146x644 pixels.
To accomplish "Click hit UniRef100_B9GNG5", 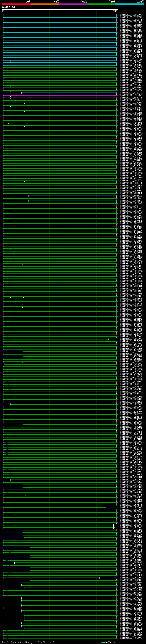I will (131, 296).
